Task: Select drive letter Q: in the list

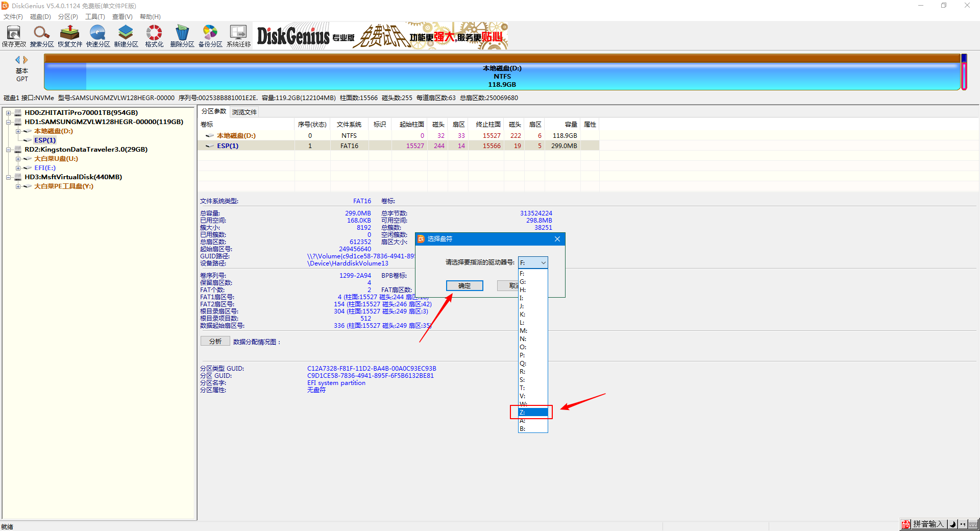Action: point(533,364)
